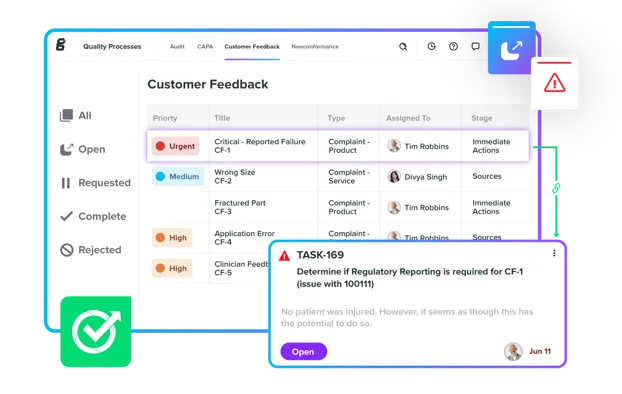
Task: Click the app logo in header
Action: [61, 44]
